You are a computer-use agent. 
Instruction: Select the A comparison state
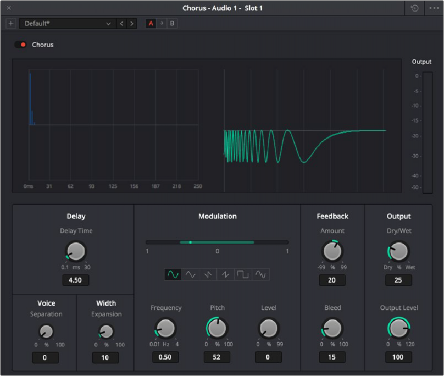151,24
